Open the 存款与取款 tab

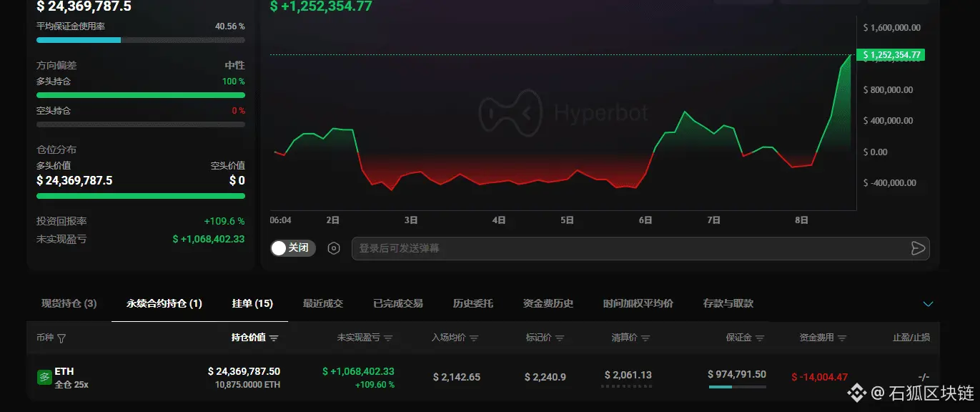(x=728, y=303)
